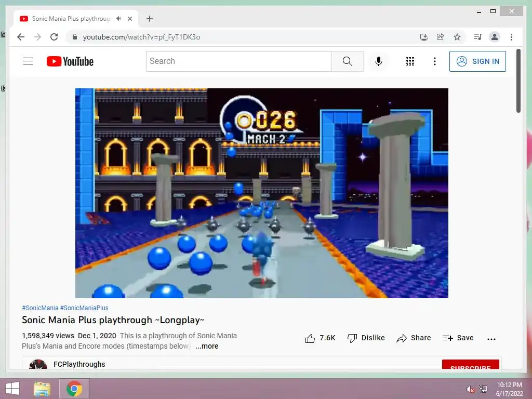The image size is (532, 399).
Task: Share the Sonic Mania video
Action: click(x=414, y=338)
